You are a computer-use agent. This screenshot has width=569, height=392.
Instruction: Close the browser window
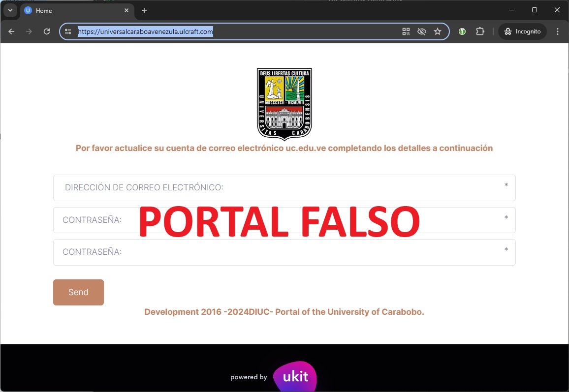[x=557, y=10]
